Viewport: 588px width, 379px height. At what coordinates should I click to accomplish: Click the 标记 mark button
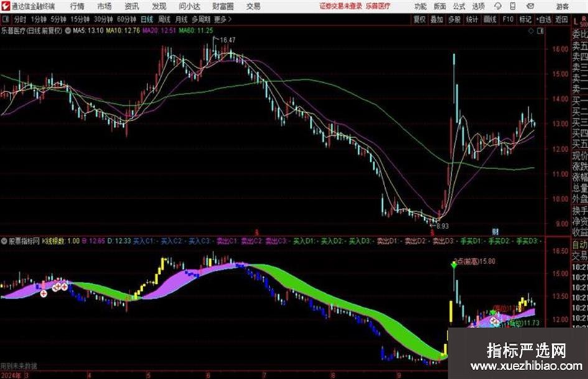525,19
